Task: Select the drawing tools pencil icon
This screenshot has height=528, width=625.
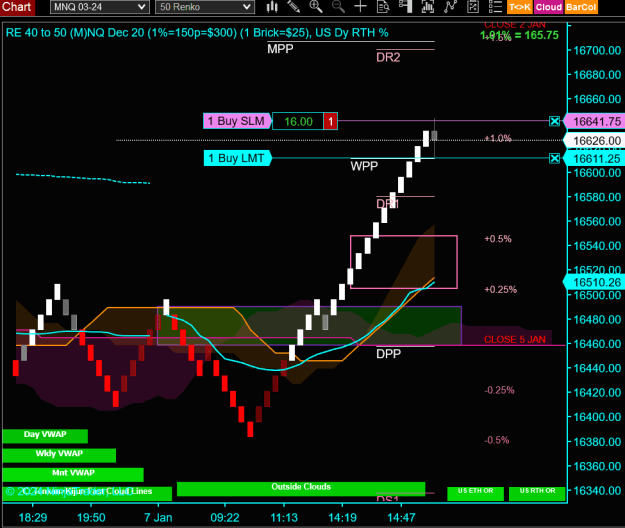Action: [294, 7]
